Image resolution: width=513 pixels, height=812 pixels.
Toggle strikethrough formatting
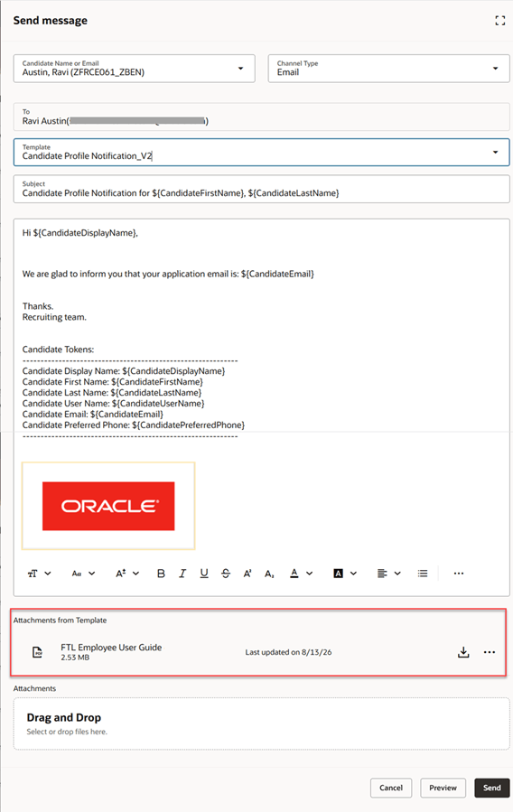[226, 574]
